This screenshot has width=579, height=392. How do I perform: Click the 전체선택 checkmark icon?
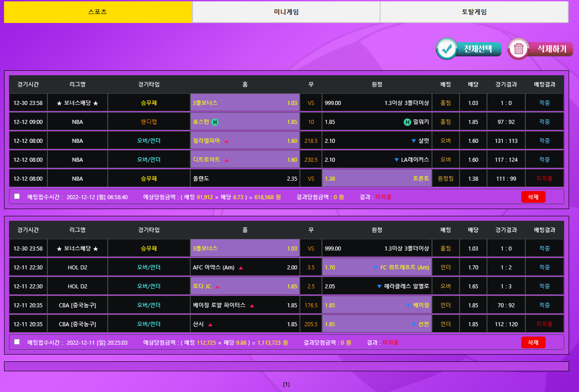[447, 49]
